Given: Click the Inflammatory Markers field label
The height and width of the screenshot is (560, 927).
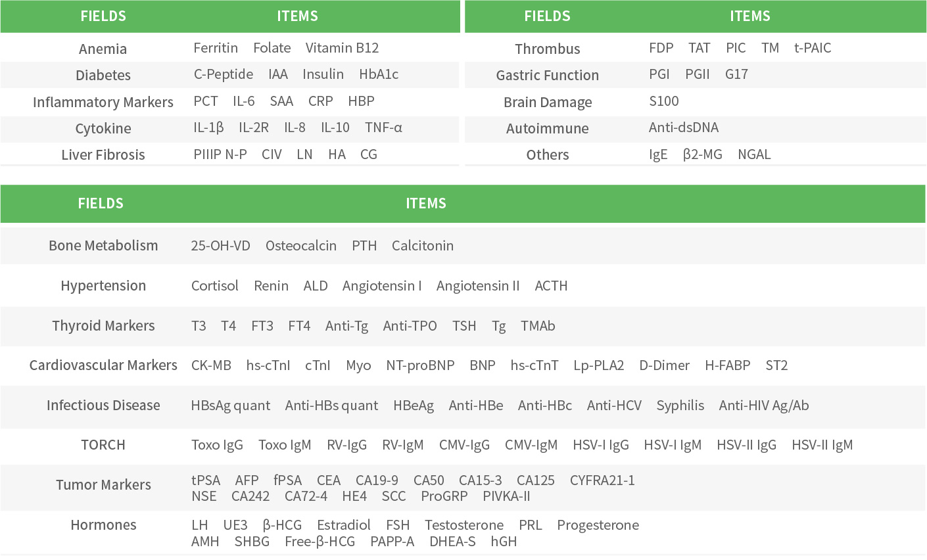Looking at the screenshot, I should [103, 102].
